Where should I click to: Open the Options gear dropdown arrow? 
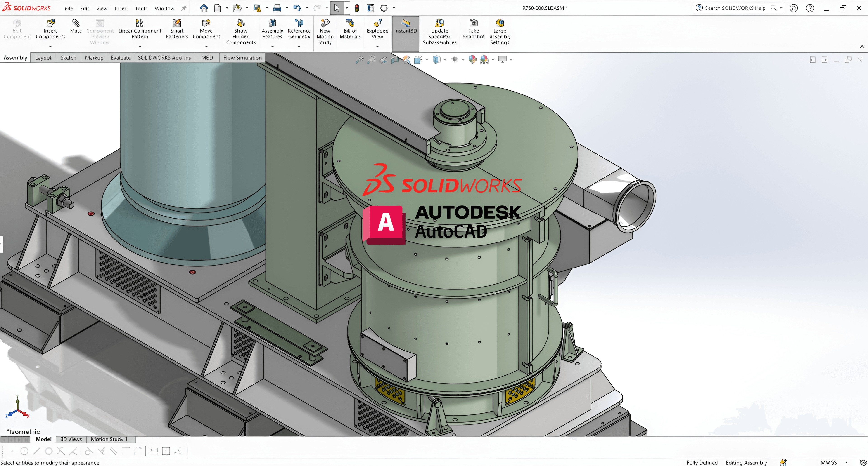coord(394,8)
